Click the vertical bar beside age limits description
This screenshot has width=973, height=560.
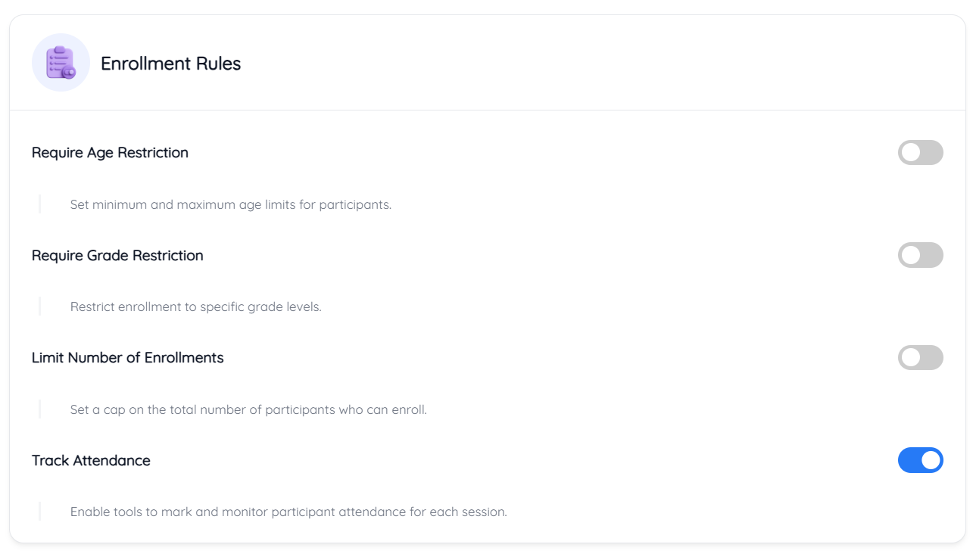[39, 204]
